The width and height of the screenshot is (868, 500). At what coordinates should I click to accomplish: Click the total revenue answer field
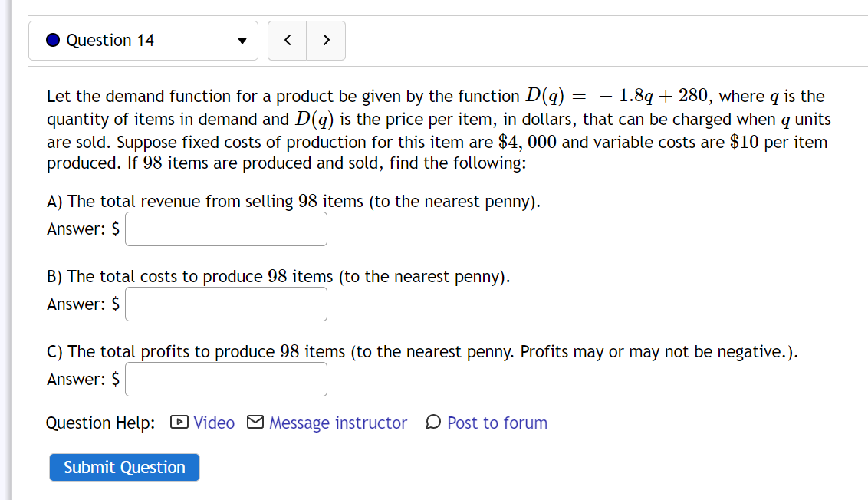click(x=226, y=229)
